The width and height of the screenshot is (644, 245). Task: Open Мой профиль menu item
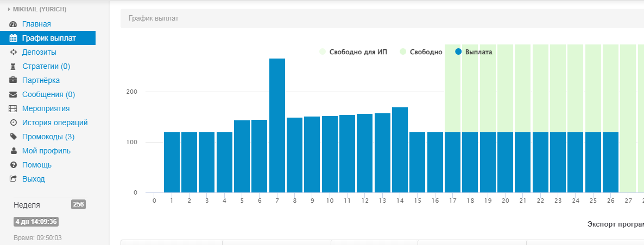46,151
